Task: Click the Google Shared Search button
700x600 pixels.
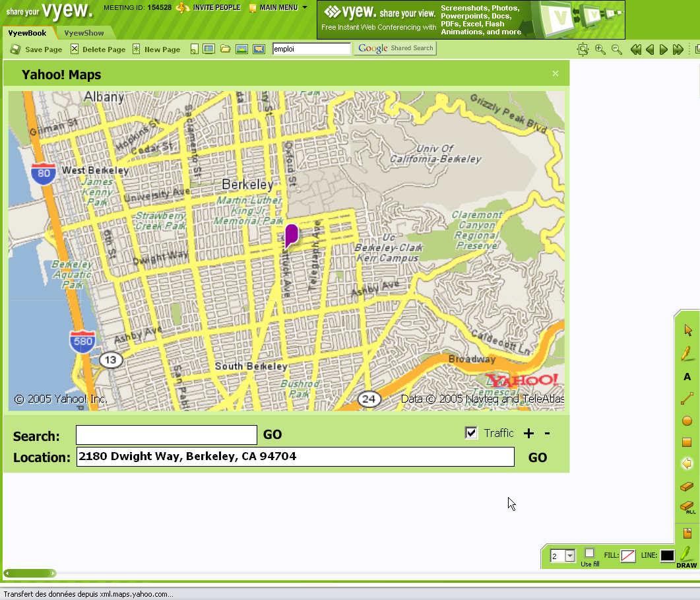Action: [395, 48]
